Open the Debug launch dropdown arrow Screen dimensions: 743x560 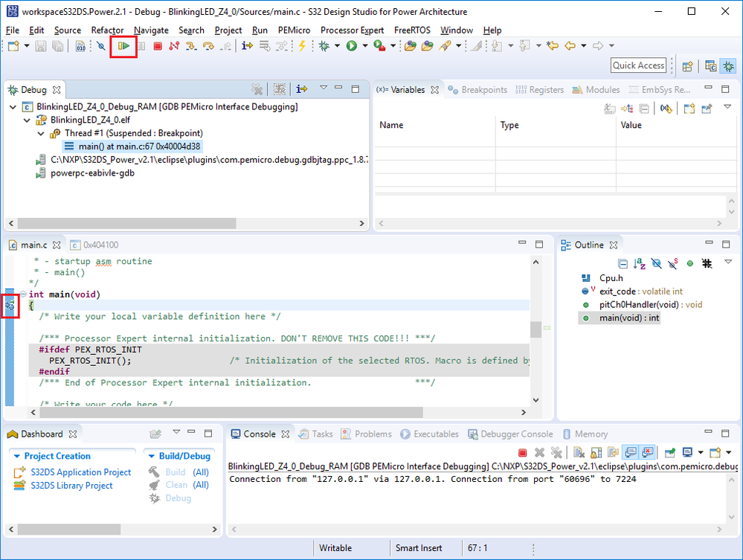(x=337, y=46)
